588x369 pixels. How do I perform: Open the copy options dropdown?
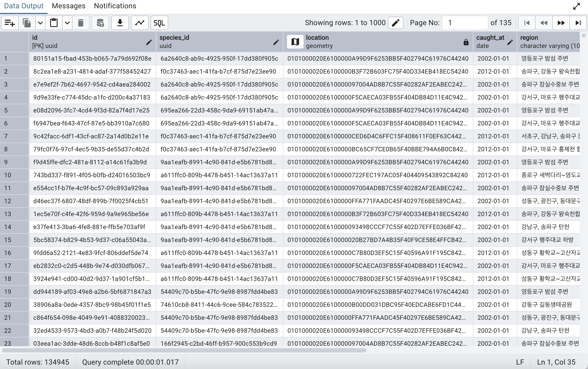tap(40, 23)
